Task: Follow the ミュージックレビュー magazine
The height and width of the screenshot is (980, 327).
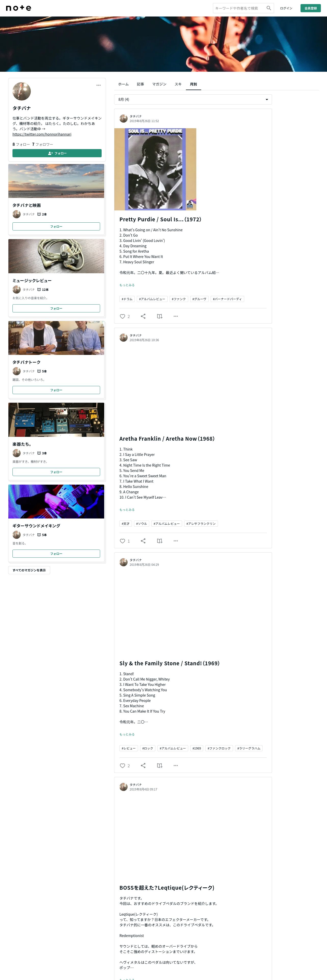Action: 56,309
